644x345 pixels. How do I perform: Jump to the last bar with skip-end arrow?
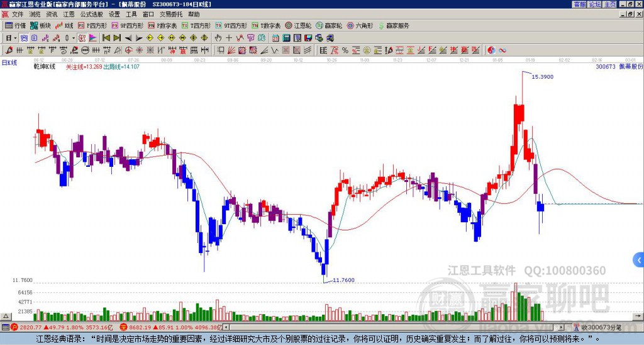117,38
